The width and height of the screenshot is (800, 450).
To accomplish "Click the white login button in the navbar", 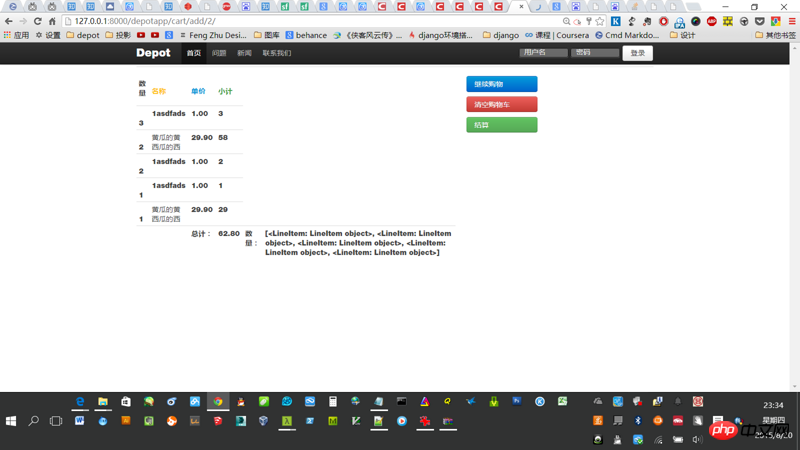I will tap(638, 53).
